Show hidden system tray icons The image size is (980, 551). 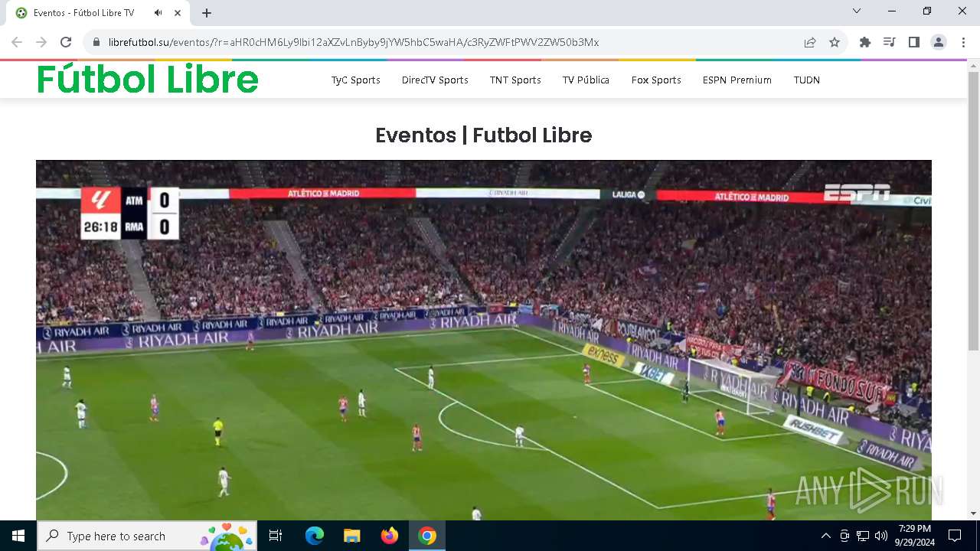pyautogui.click(x=825, y=536)
